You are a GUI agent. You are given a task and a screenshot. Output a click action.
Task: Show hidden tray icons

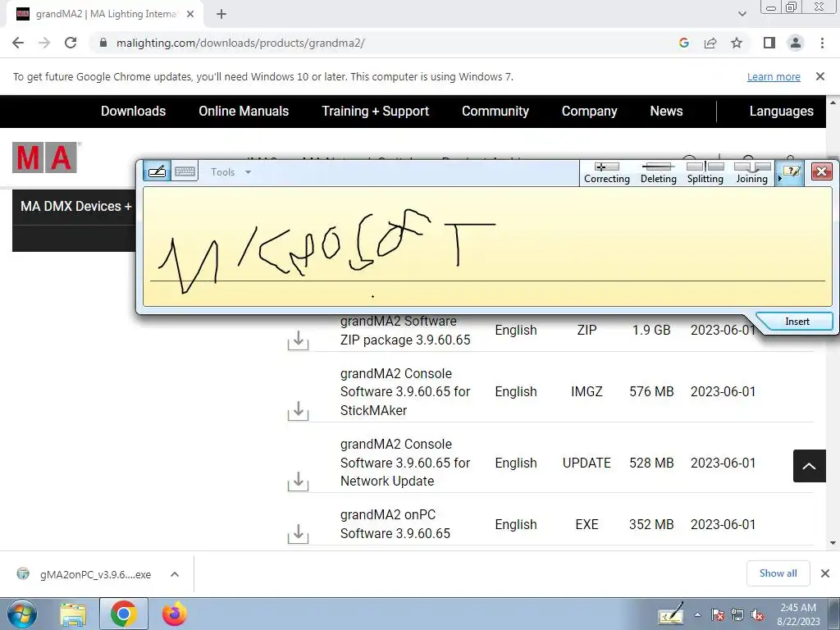click(x=697, y=615)
